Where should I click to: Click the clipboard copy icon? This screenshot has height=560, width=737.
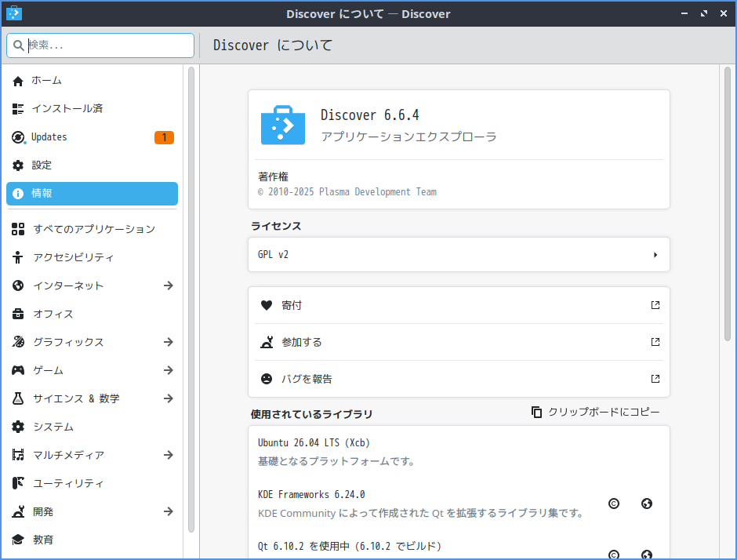[x=536, y=412]
